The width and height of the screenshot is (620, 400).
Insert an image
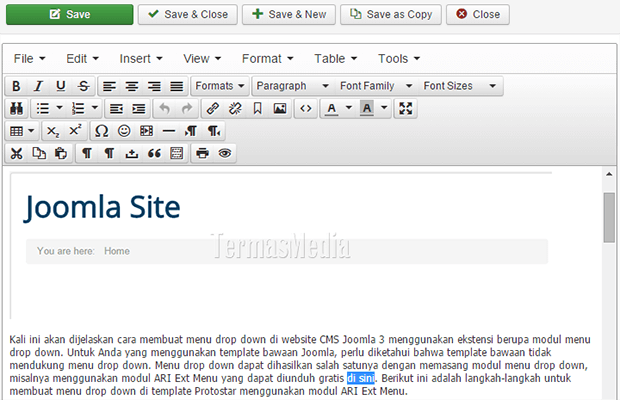pos(280,108)
